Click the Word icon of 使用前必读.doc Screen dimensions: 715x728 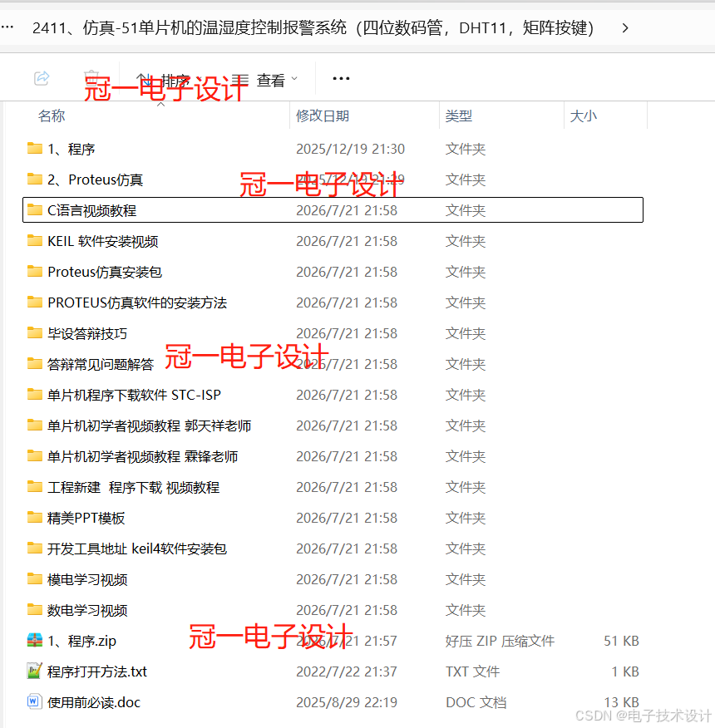(x=33, y=701)
